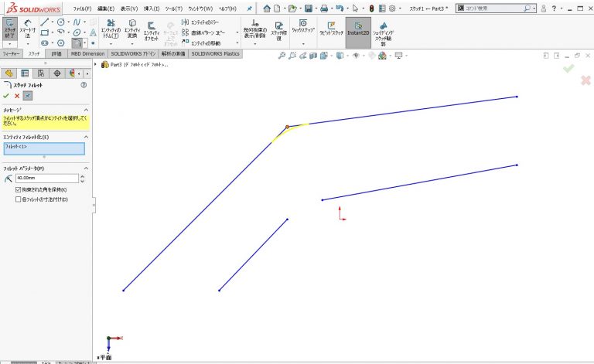
Task: Collapse the フィレットパラメータ section
Action: [x=85, y=168]
